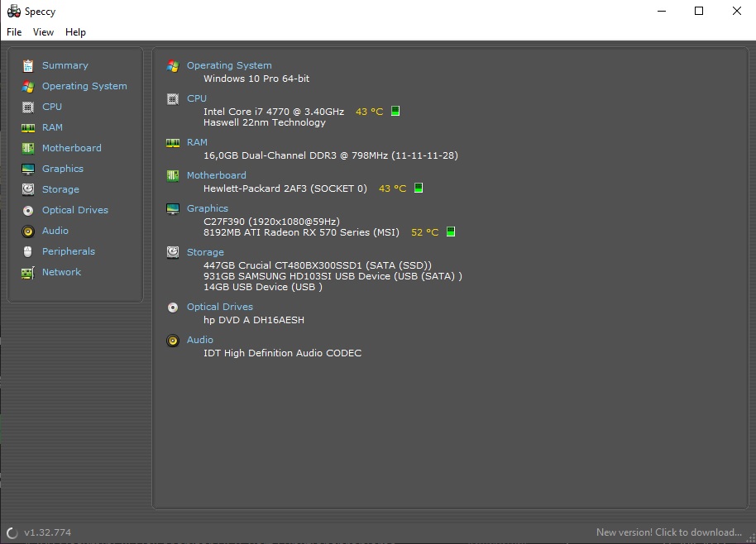Select Audio label in the sidebar
This screenshot has height=544, width=756.
tap(55, 231)
